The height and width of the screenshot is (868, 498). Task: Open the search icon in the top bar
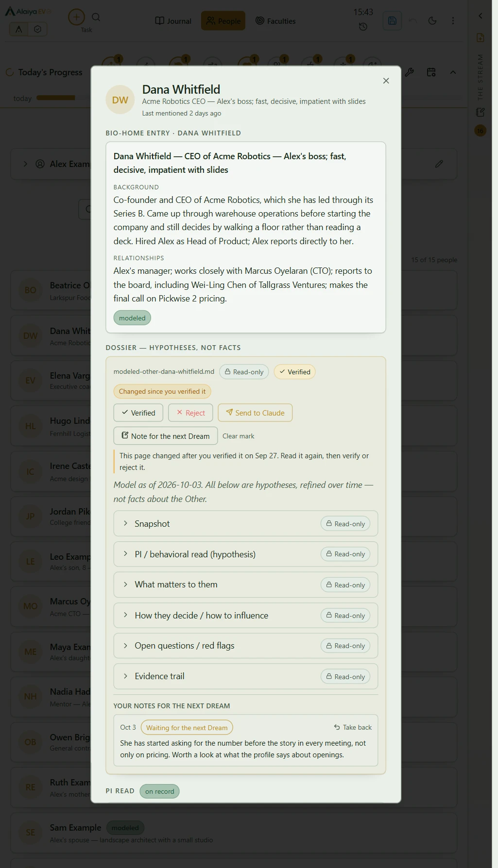pos(96,17)
